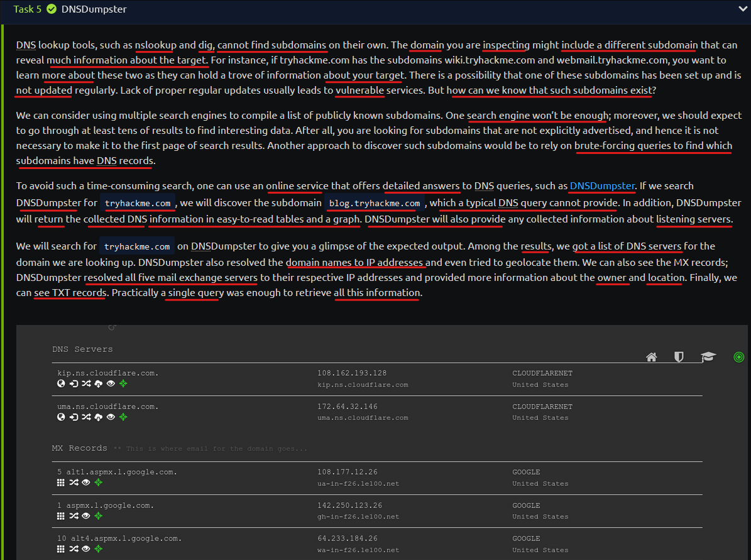Click the kip.ns.cloudflare.com. server name
Viewport: 751px width, 560px height.
107,373
